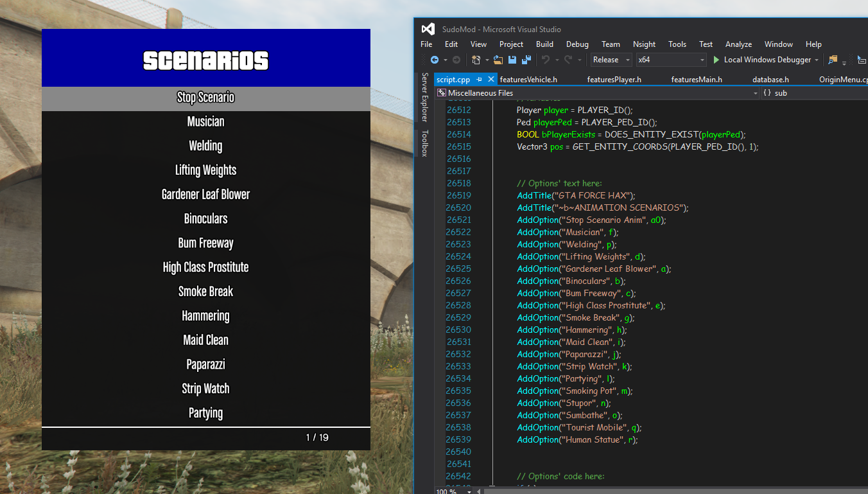The height and width of the screenshot is (494, 868).
Task: Open the Server Explorer side panel
Action: [424, 97]
